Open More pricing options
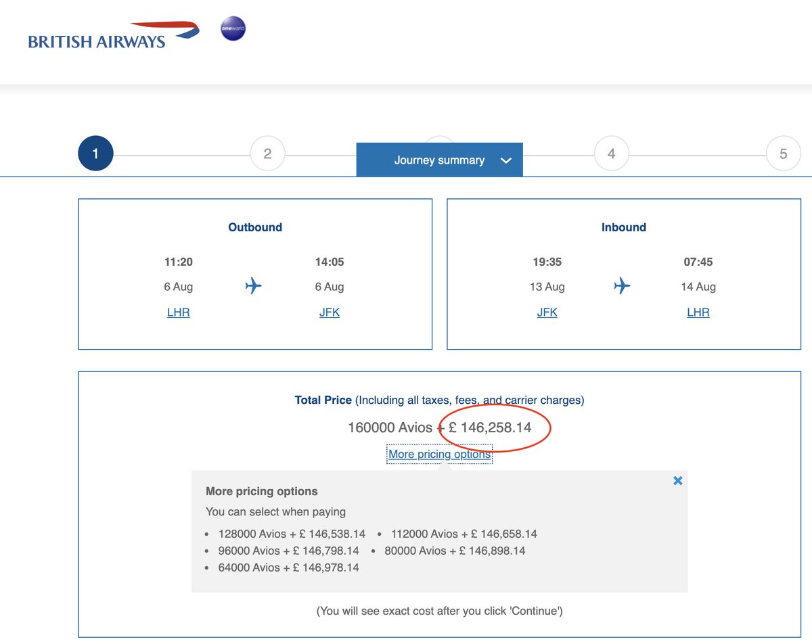 (439, 454)
